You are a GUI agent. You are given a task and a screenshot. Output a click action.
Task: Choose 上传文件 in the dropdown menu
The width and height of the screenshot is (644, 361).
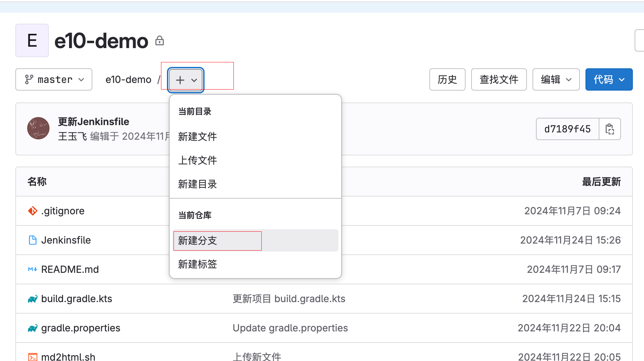pyautogui.click(x=198, y=160)
